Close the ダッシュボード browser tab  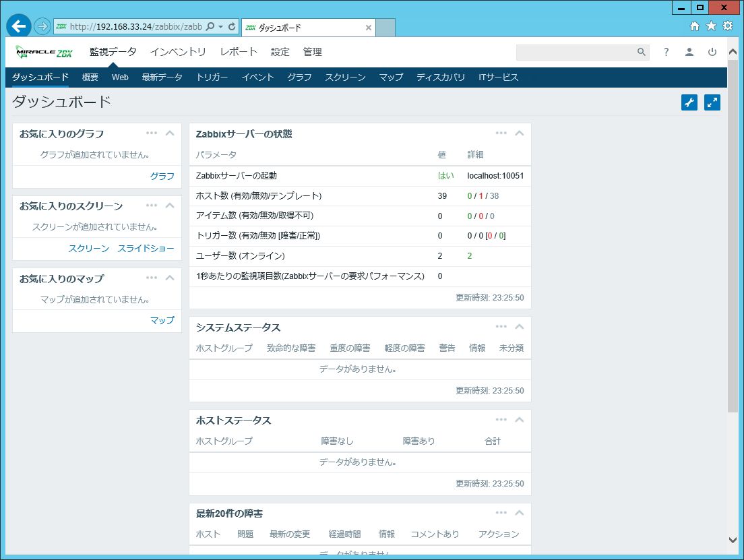368,28
